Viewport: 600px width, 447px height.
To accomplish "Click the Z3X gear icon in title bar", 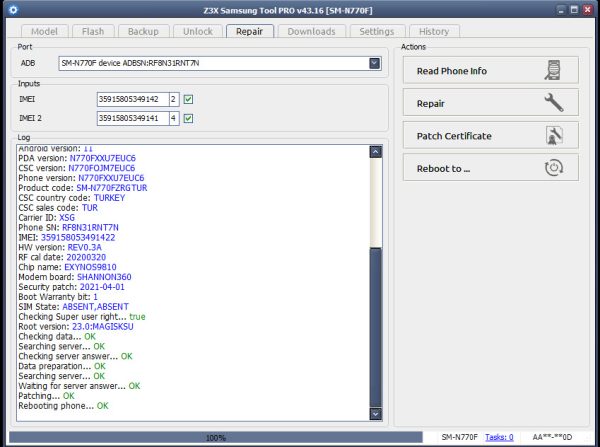I will point(13,10).
